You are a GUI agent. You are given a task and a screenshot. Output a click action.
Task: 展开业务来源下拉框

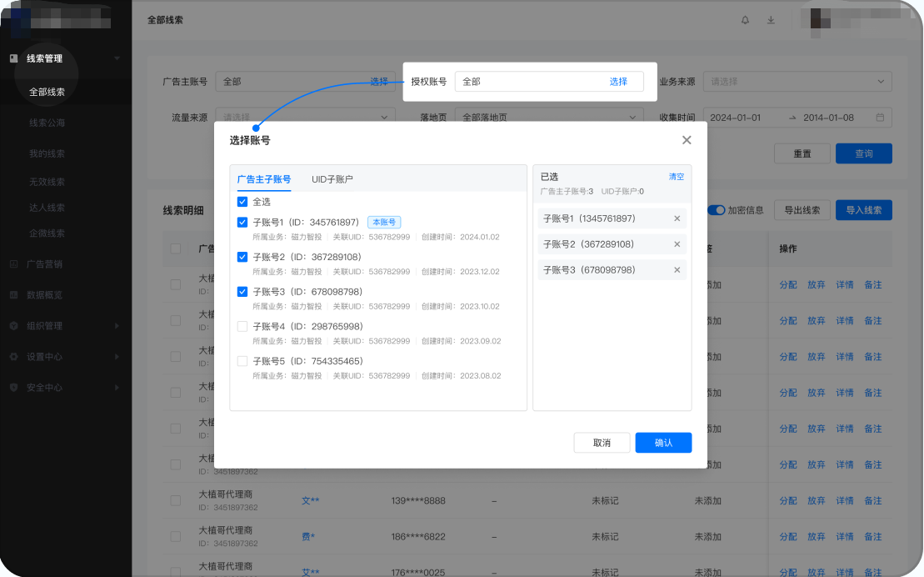click(x=796, y=81)
